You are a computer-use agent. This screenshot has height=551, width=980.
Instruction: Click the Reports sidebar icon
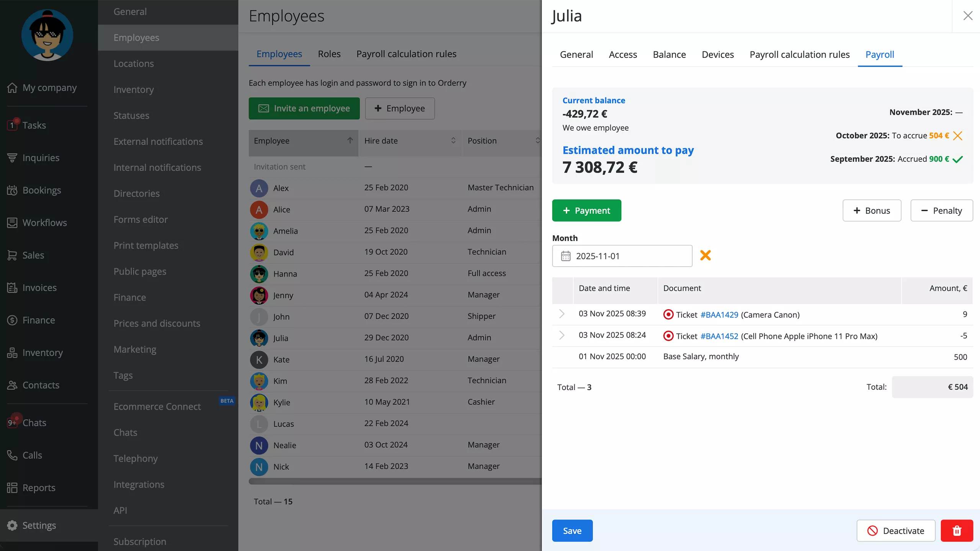tap(12, 487)
